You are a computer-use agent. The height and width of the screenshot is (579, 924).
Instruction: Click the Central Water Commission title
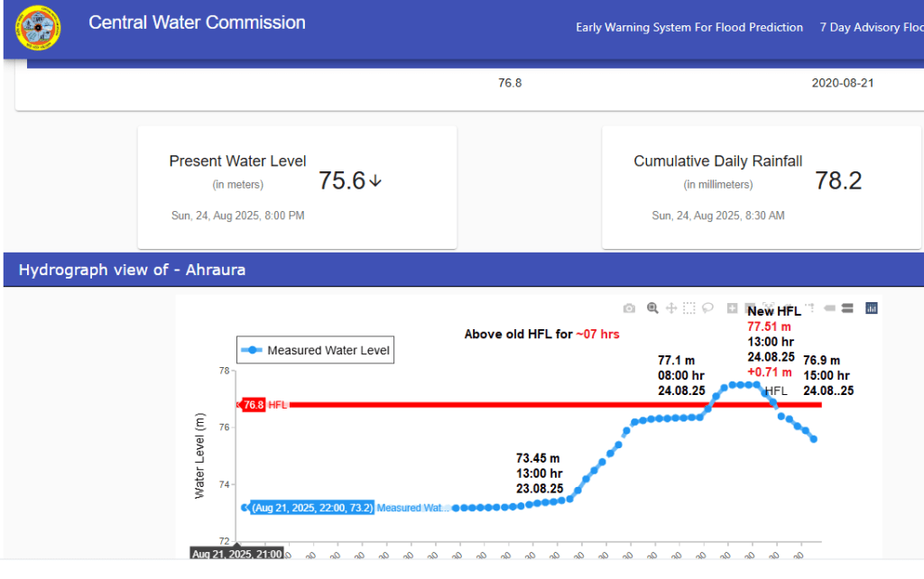[x=197, y=23]
